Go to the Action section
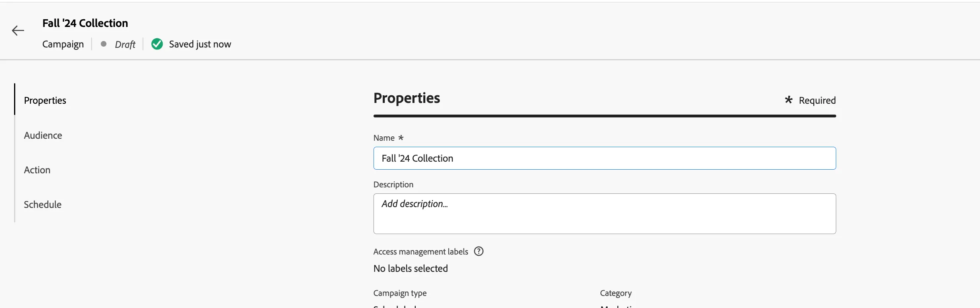The width and height of the screenshot is (980, 308). pyautogui.click(x=37, y=170)
